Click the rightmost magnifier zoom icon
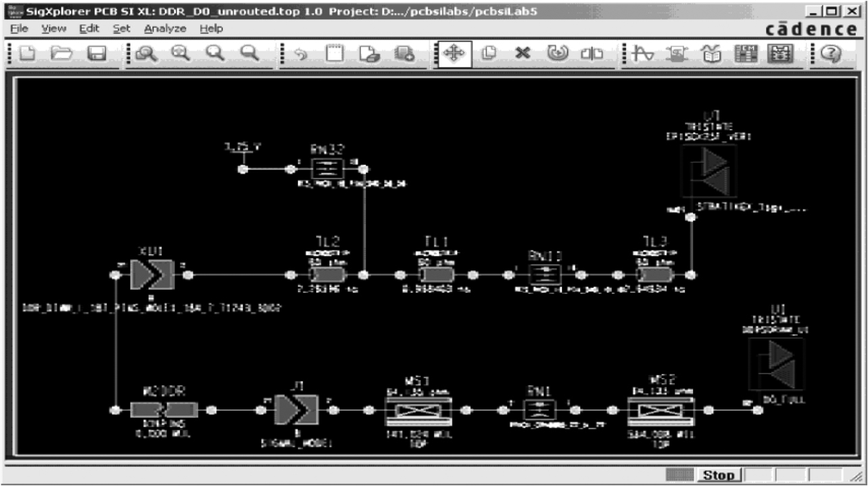Screen dimensions: 868x486 [251, 53]
